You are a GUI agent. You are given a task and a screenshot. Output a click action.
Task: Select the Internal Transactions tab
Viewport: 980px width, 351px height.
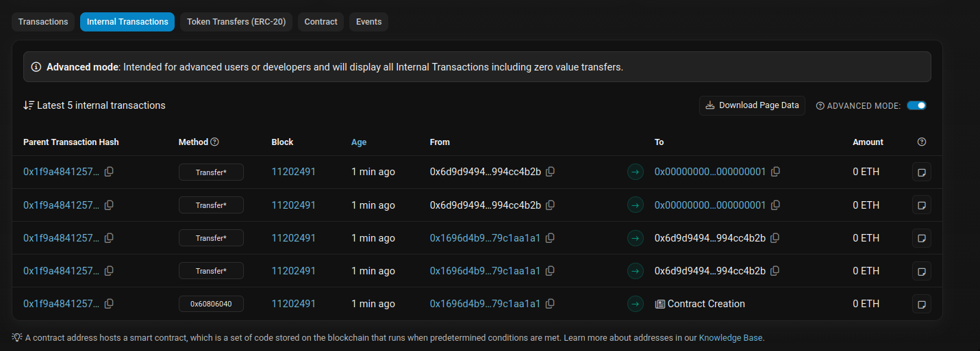point(127,22)
